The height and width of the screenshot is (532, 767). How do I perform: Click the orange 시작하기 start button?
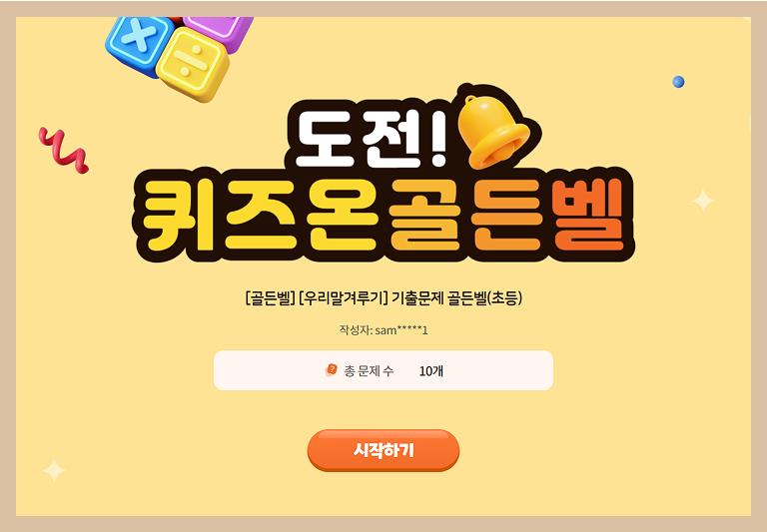coord(383,450)
